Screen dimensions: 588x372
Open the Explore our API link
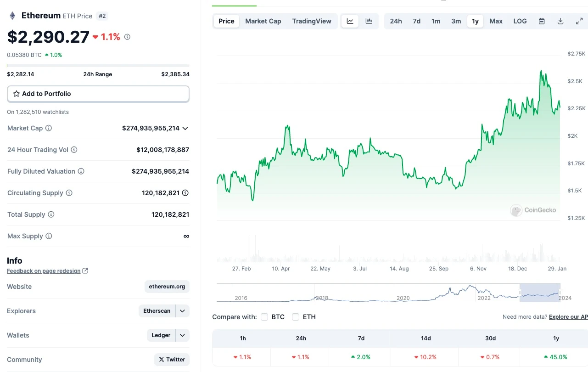[x=568, y=317]
